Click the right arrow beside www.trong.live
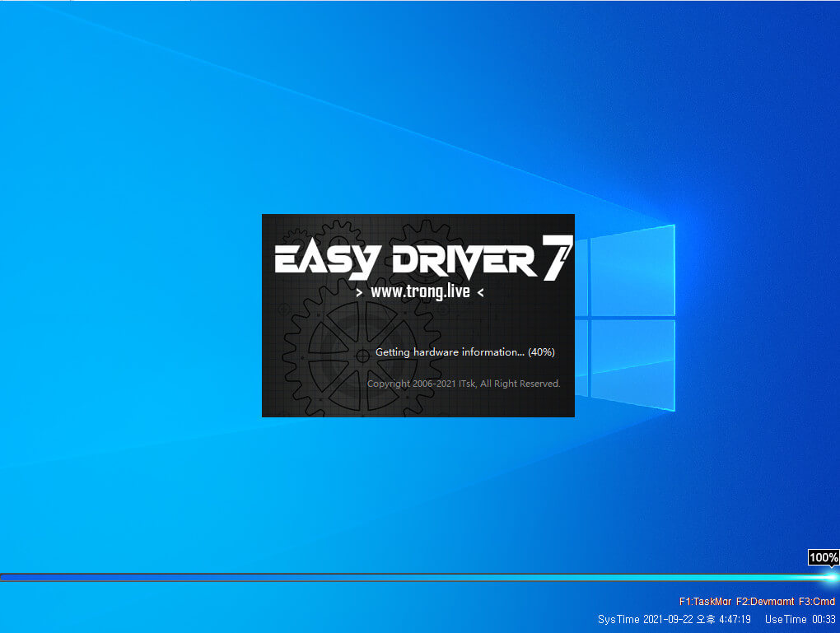The height and width of the screenshot is (633, 840). [481, 292]
